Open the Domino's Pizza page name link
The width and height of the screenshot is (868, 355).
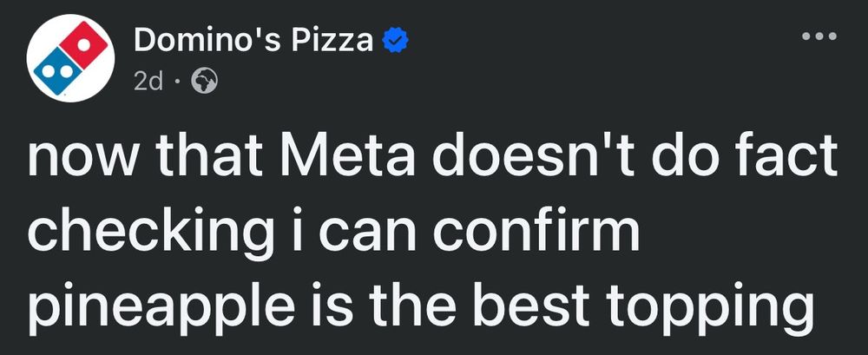pyautogui.click(x=253, y=40)
